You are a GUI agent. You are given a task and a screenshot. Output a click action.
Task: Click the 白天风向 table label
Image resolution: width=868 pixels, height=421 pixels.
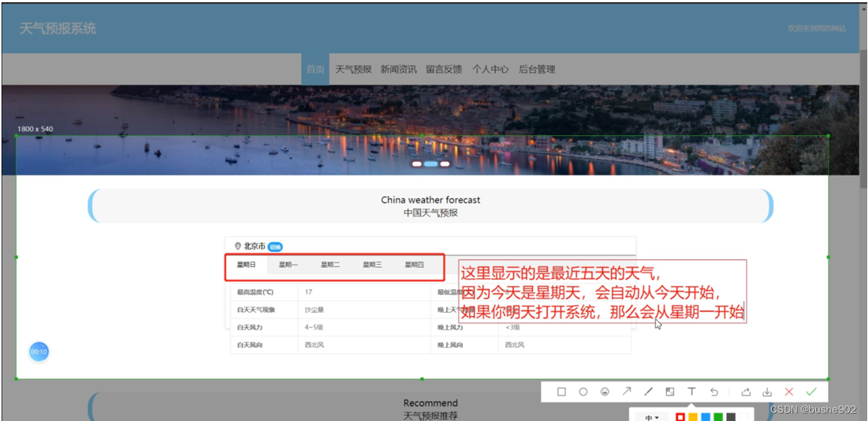tap(249, 345)
